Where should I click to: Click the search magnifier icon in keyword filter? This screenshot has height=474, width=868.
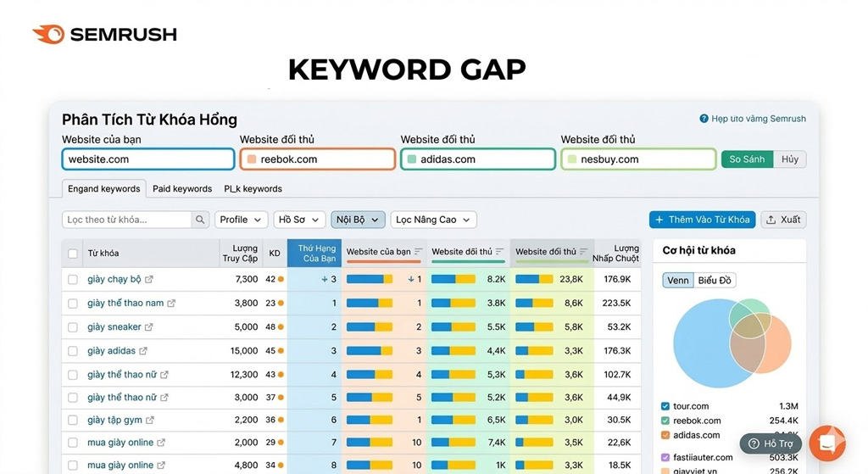click(x=200, y=220)
